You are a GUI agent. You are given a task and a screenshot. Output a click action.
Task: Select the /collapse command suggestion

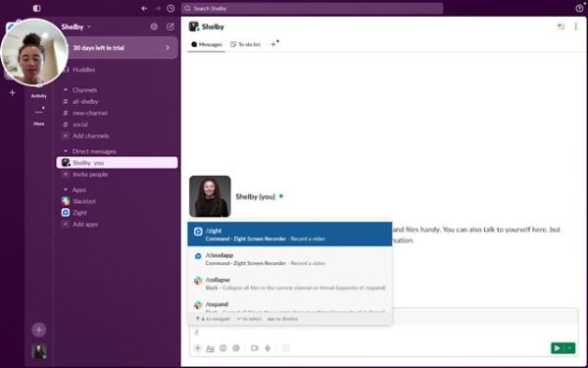290,284
